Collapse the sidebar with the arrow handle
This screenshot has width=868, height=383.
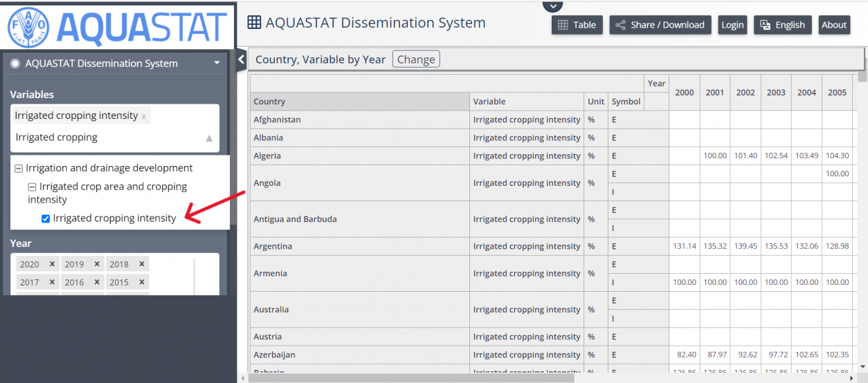pyautogui.click(x=242, y=59)
